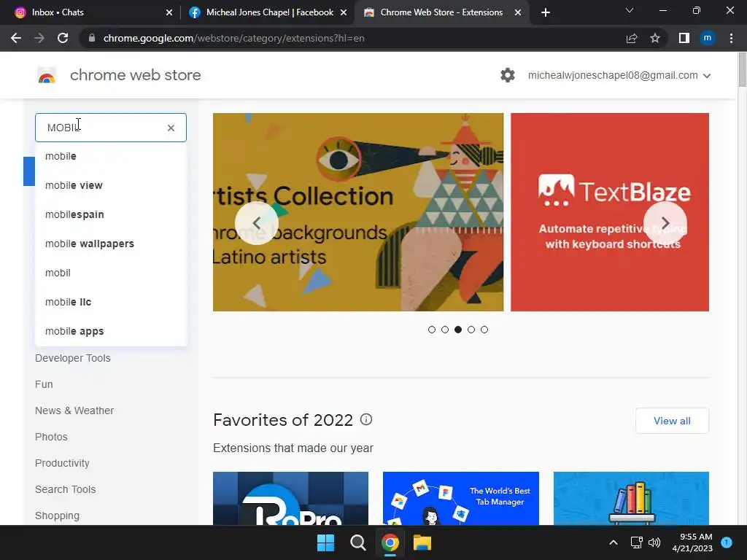Viewport: 747px width, 560px height.
Task: Clear the search box with X
Action: pyautogui.click(x=171, y=128)
